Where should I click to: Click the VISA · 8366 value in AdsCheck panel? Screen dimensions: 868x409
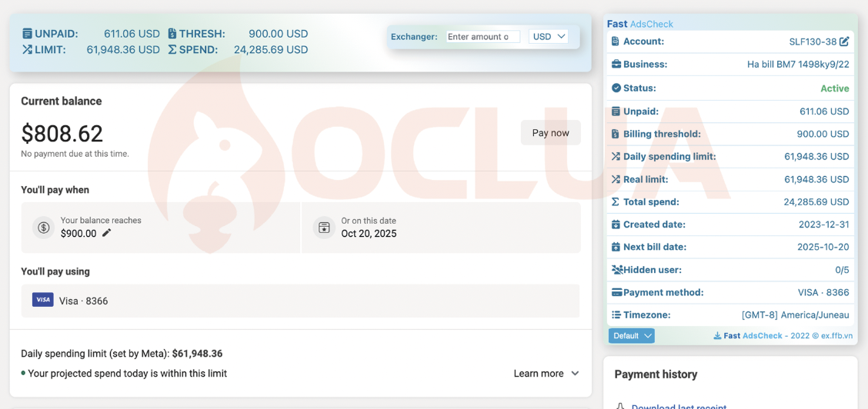(823, 292)
